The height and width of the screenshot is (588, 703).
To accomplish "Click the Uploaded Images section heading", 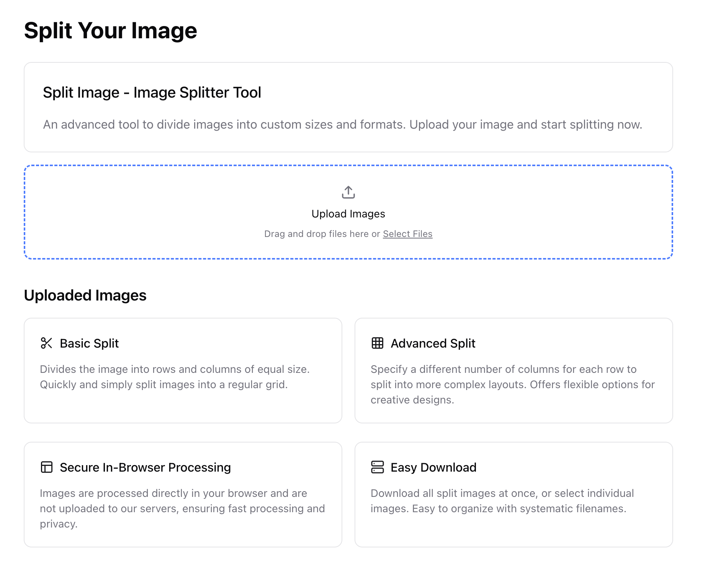I will tap(85, 295).
